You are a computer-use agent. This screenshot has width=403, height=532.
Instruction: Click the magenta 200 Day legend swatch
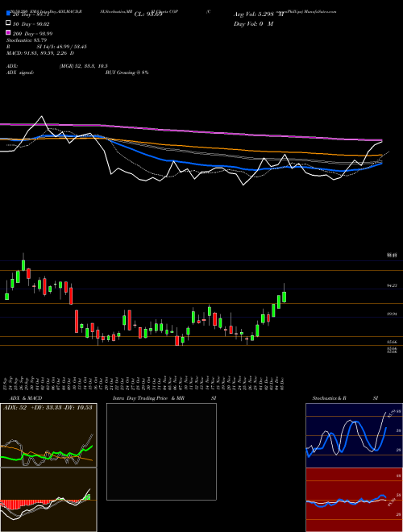point(9,33)
